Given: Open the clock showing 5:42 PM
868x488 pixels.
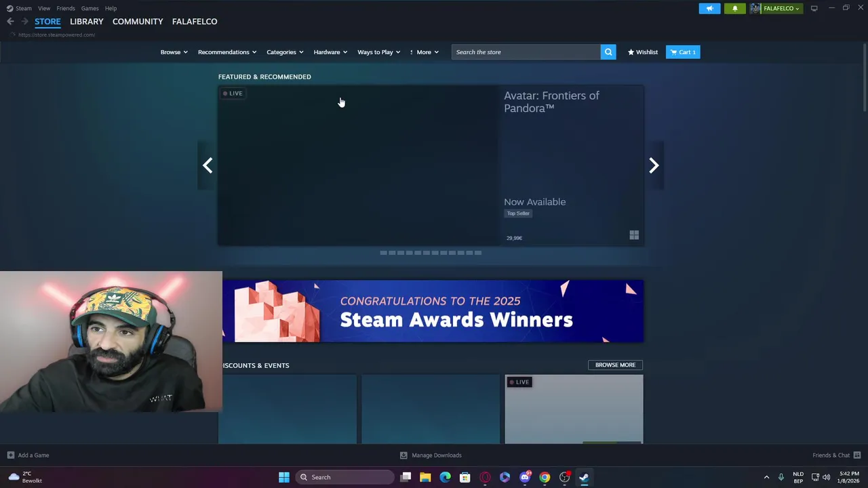Looking at the screenshot, I should (x=850, y=477).
